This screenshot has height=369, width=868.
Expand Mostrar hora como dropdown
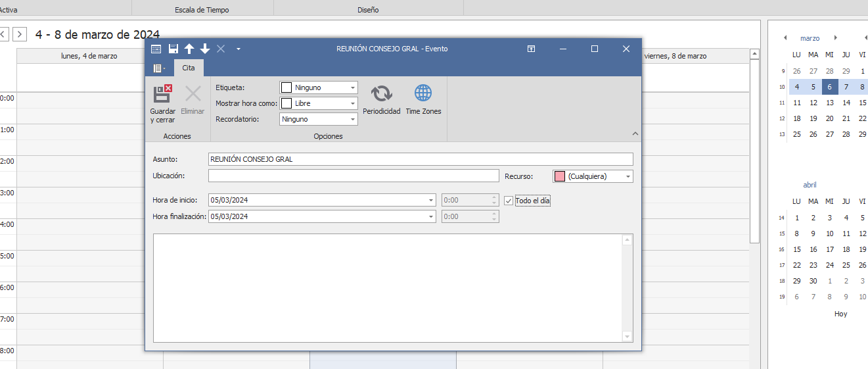[x=353, y=103]
